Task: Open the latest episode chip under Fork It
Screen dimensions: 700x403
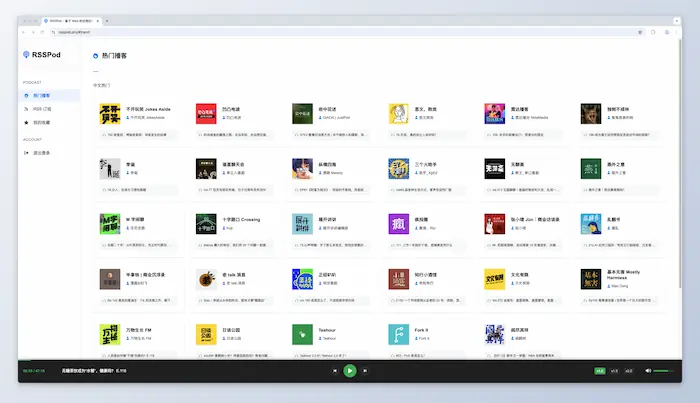Action: pyautogui.click(x=427, y=356)
